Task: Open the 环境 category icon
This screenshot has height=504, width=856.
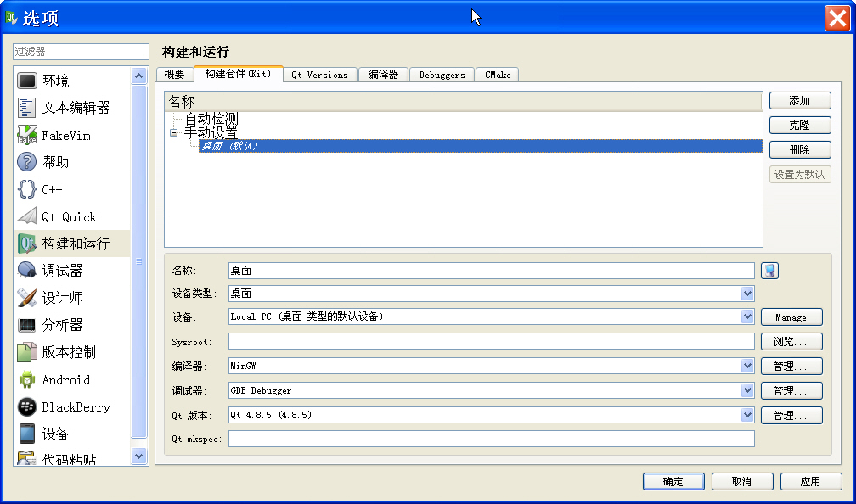Action: pos(27,81)
